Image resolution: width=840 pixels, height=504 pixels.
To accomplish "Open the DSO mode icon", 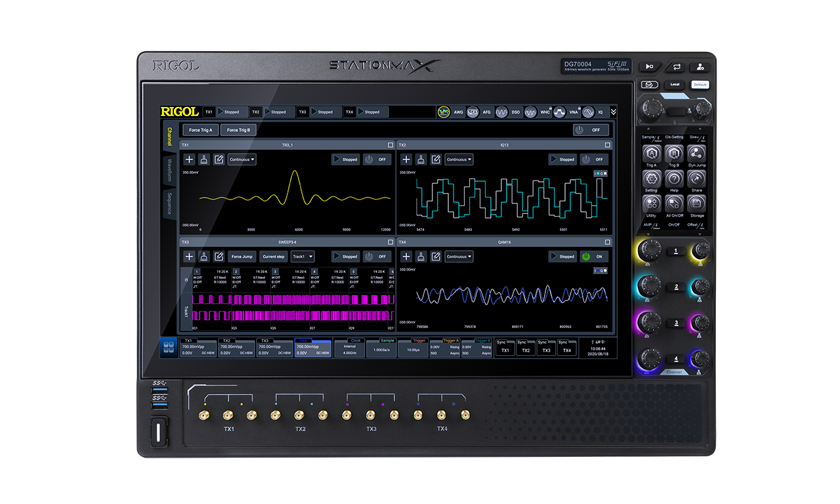I will [501, 112].
